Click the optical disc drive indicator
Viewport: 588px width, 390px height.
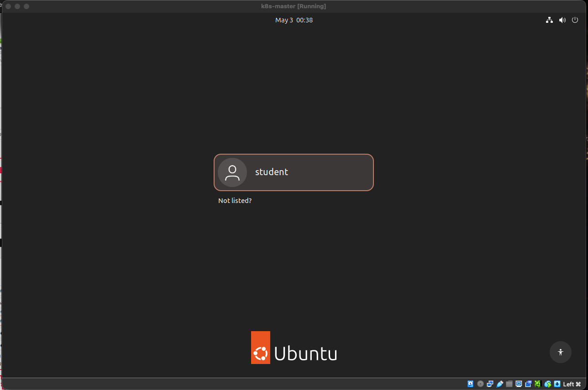click(480, 384)
